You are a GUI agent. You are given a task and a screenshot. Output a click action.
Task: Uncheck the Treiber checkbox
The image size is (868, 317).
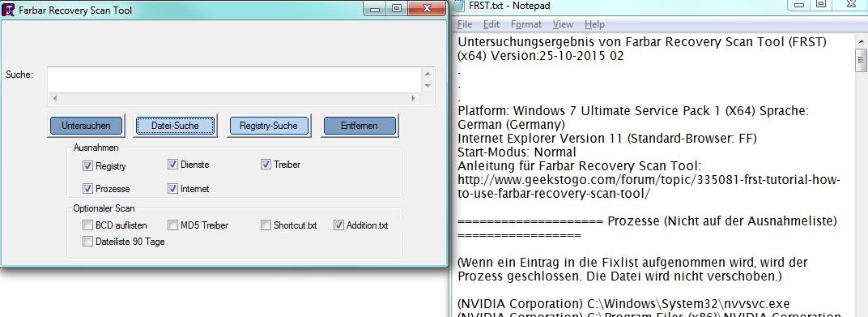tap(266, 165)
